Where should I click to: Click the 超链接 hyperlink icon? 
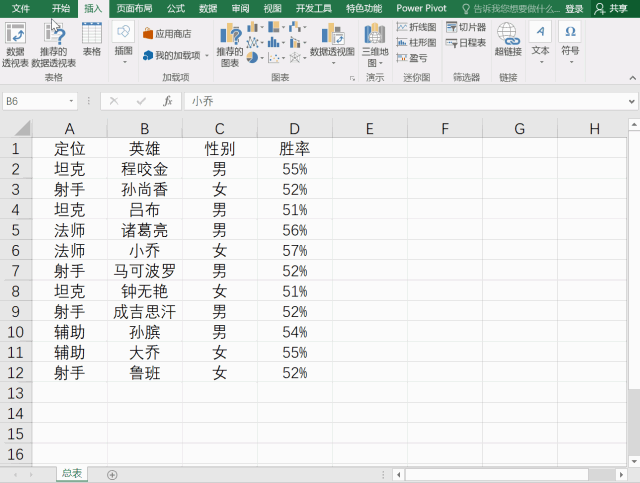507,40
